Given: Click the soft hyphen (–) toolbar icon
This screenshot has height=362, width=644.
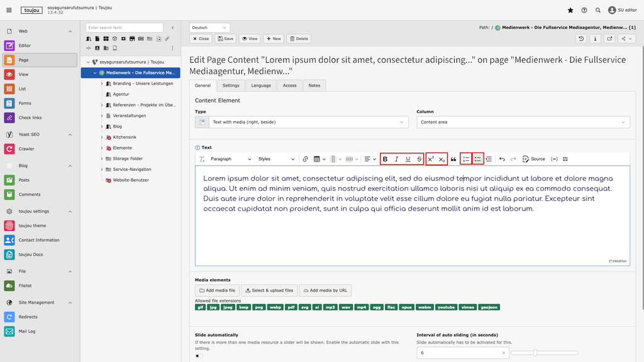Looking at the screenshot, I should pyautogui.click(x=554, y=159).
